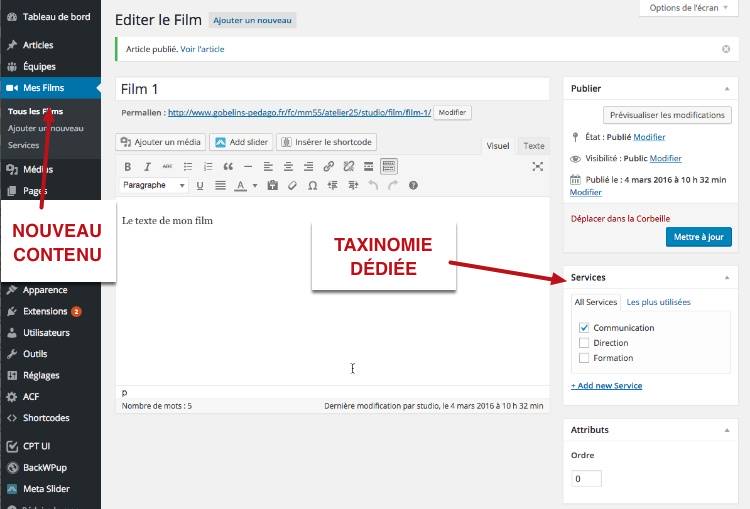750x509 pixels.
Task: Open Réglages settings menu
Action: [x=50, y=376]
